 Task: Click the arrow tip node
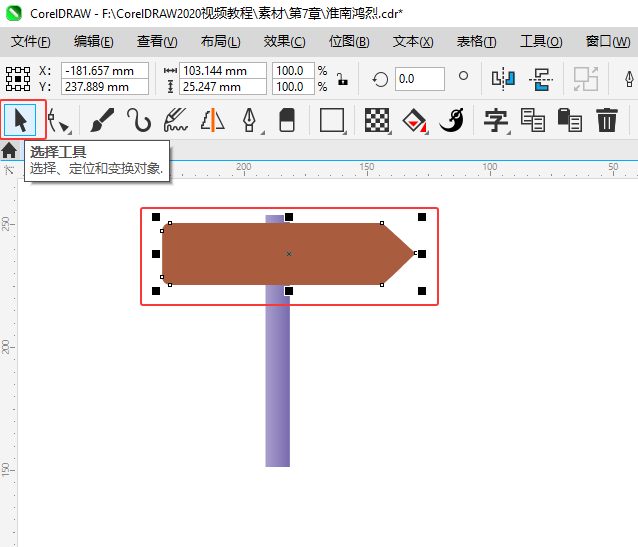415,253
